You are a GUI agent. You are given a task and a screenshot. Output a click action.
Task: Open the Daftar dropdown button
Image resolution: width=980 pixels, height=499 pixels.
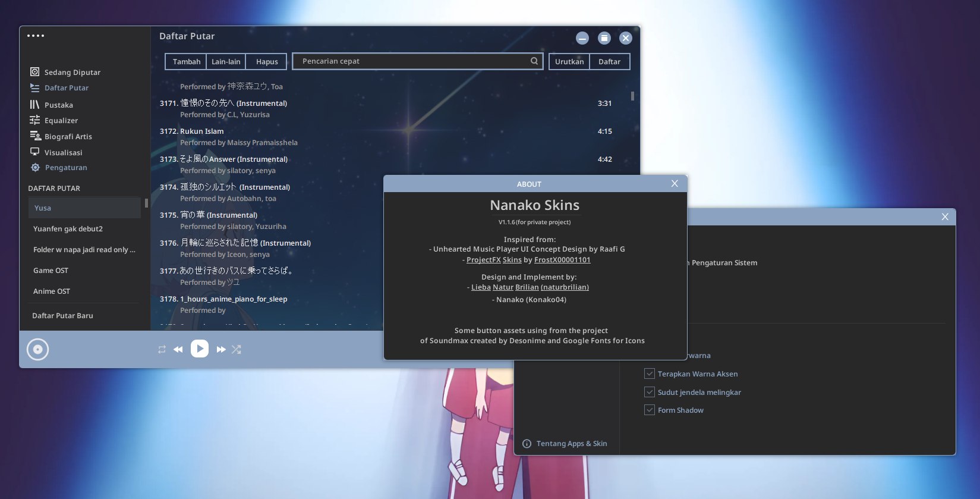[x=609, y=62]
